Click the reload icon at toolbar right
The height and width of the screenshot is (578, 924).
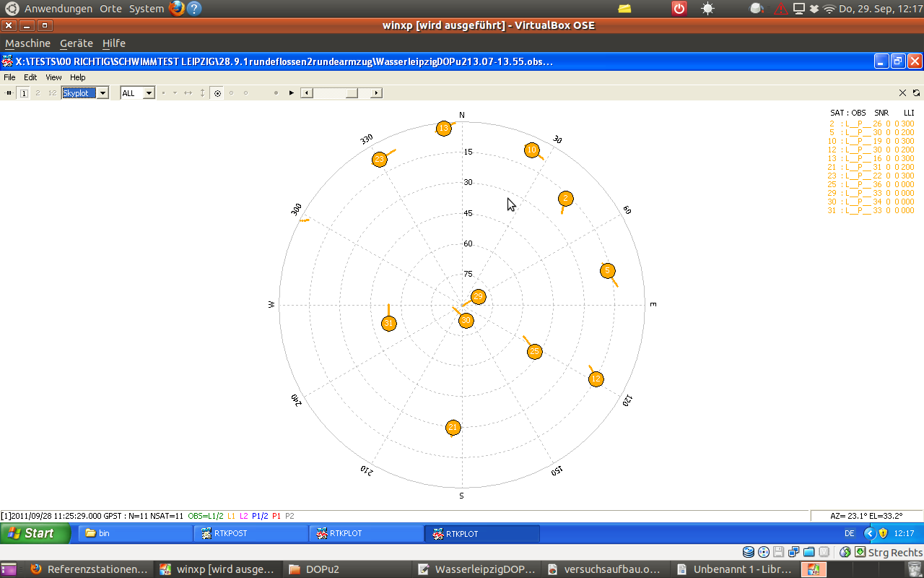click(916, 93)
